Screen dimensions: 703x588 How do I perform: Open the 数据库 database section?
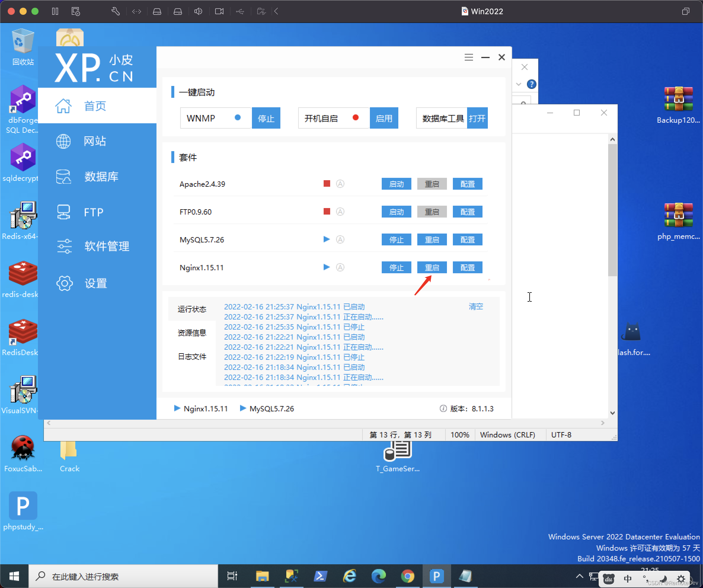point(97,176)
